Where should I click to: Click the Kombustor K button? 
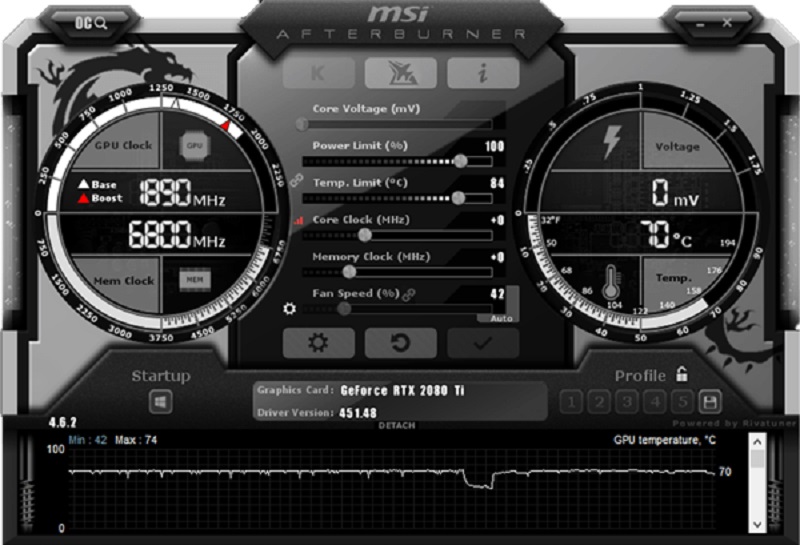point(319,73)
